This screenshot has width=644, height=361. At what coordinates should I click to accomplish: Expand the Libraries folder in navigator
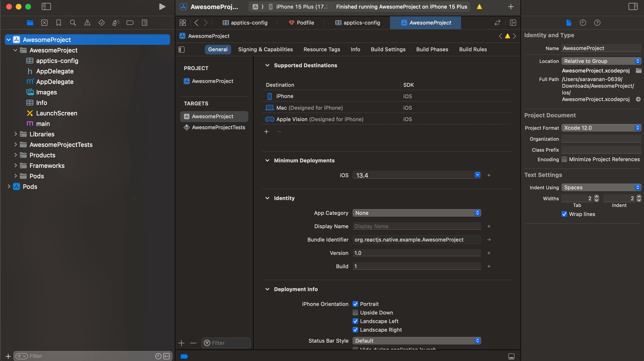coord(16,134)
